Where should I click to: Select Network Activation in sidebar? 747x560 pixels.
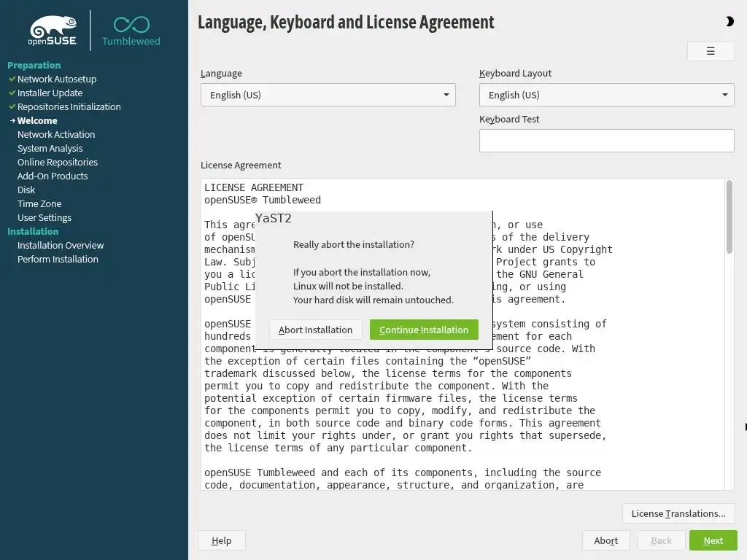(56, 134)
